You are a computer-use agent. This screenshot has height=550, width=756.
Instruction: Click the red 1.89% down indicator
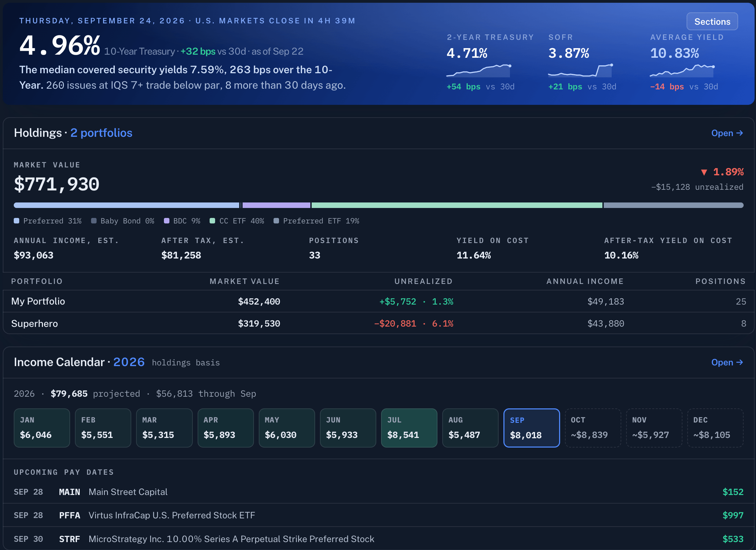(x=722, y=172)
